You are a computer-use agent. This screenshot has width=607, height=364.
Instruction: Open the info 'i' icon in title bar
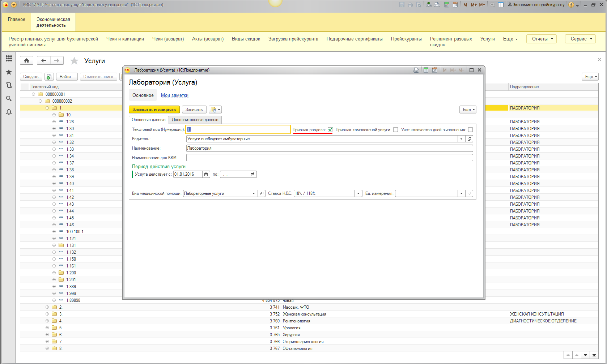pyautogui.click(x=571, y=5)
